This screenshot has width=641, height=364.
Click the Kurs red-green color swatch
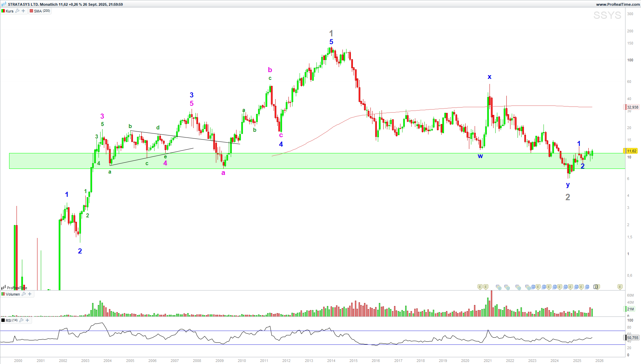pyautogui.click(x=3, y=11)
